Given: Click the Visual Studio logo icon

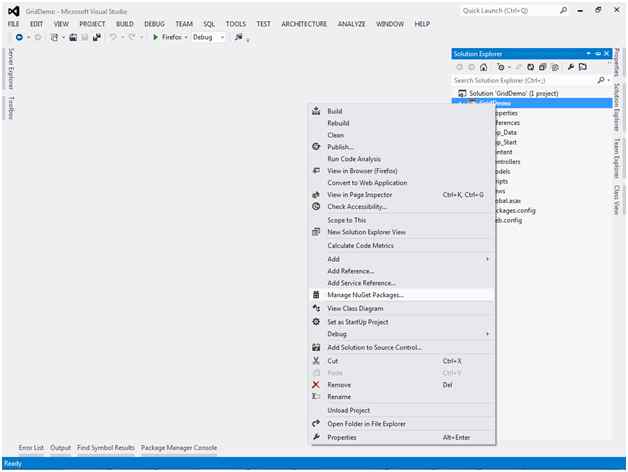Looking at the screenshot, I should coord(14,11).
